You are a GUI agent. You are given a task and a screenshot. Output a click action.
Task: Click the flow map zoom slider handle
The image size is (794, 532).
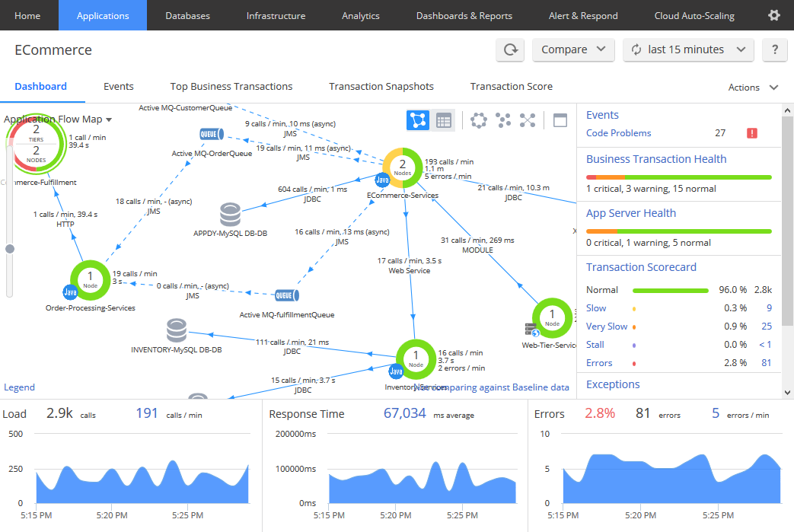tap(10, 249)
